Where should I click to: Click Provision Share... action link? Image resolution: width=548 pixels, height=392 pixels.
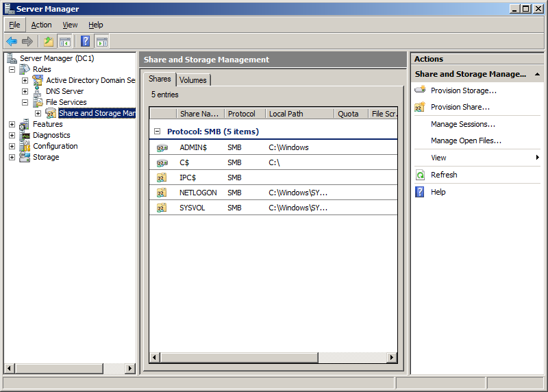[x=460, y=107]
